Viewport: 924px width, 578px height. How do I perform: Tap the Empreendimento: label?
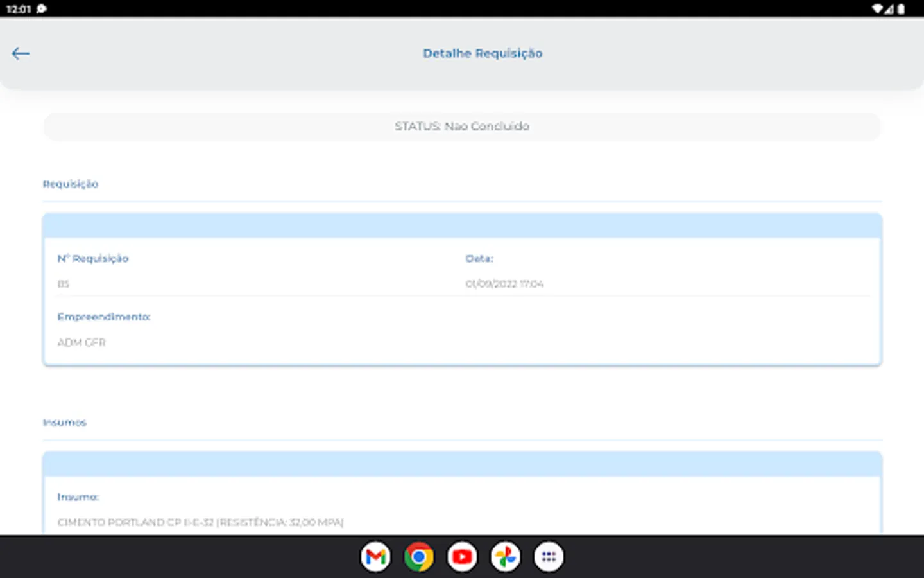(104, 317)
